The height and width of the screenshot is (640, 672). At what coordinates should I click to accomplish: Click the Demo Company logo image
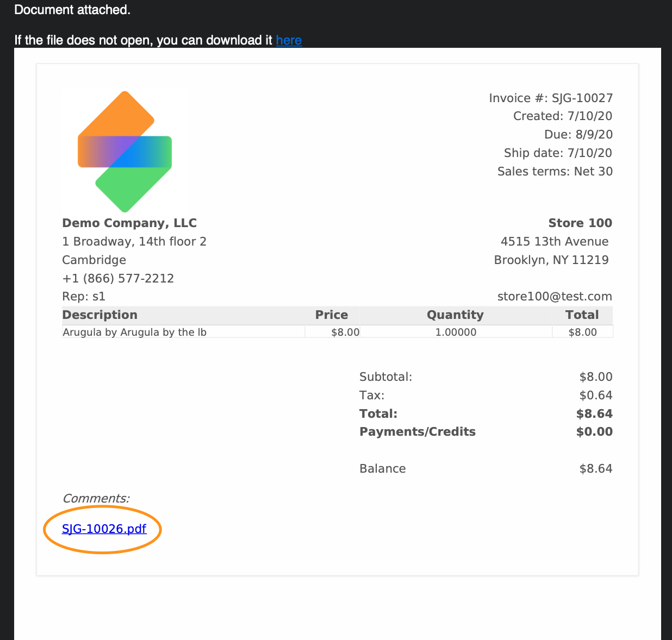click(x=125, y=152)
